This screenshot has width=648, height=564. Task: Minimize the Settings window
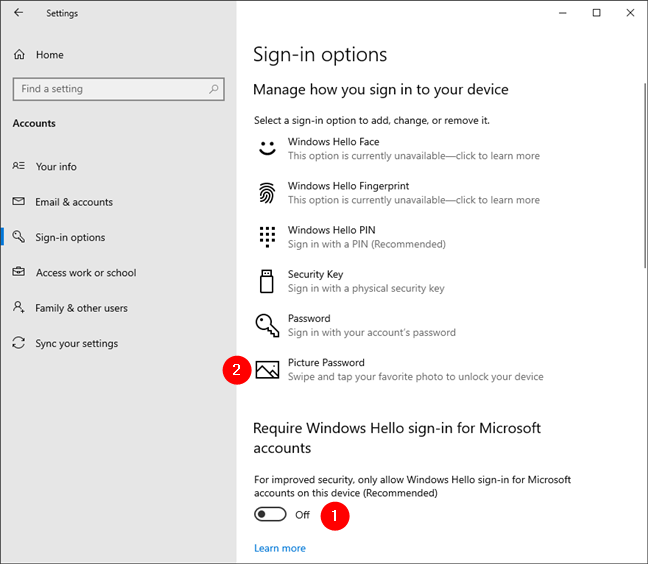[562, 13]
